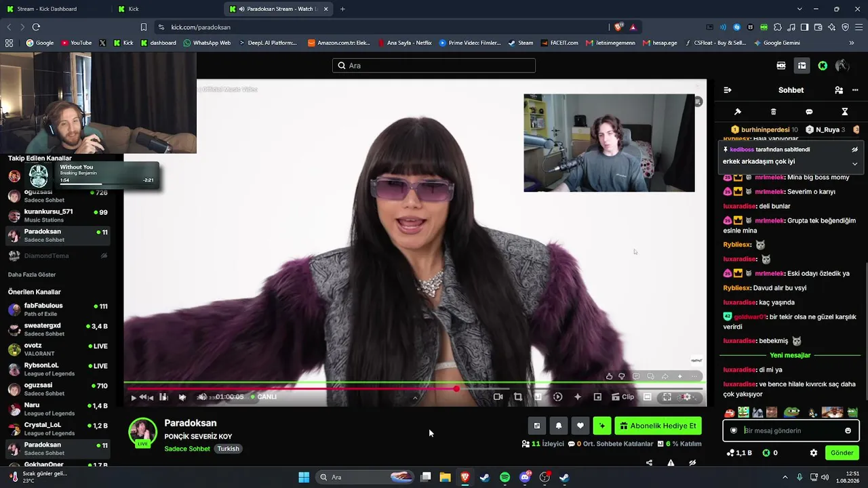Image resolution: width=868 pixels, height=488 pixels.
Task: Click the speech bubble chat mode icon
Action: (x=809, y=112)
